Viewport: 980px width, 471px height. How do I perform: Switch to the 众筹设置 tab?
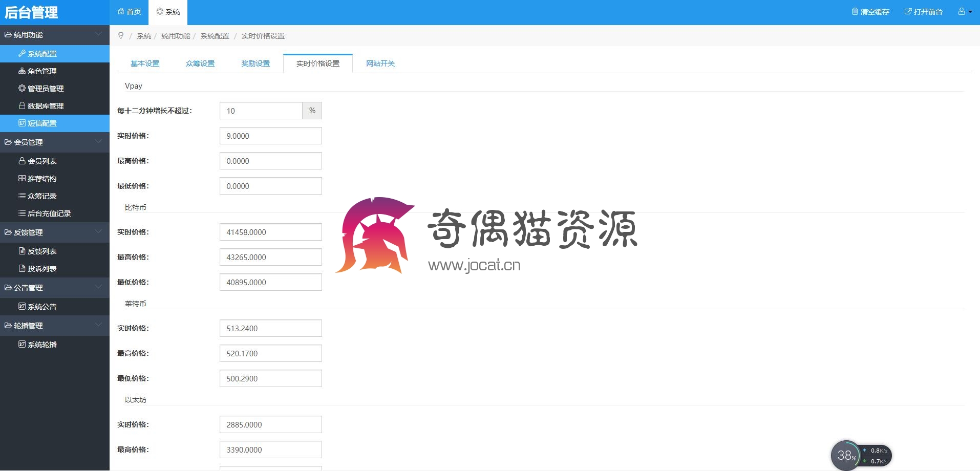coord(200,63)
